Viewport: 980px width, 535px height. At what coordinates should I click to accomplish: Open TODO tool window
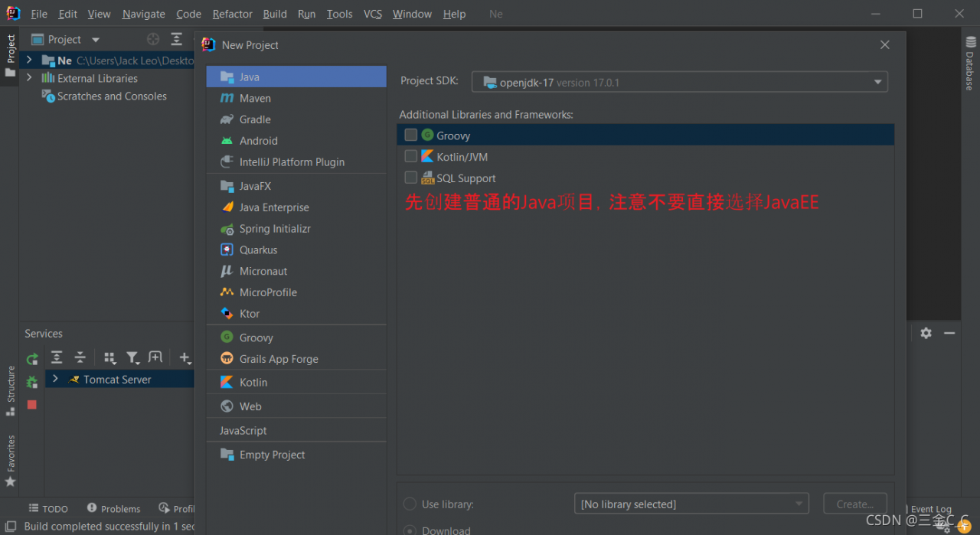click(x=48, y=508)
